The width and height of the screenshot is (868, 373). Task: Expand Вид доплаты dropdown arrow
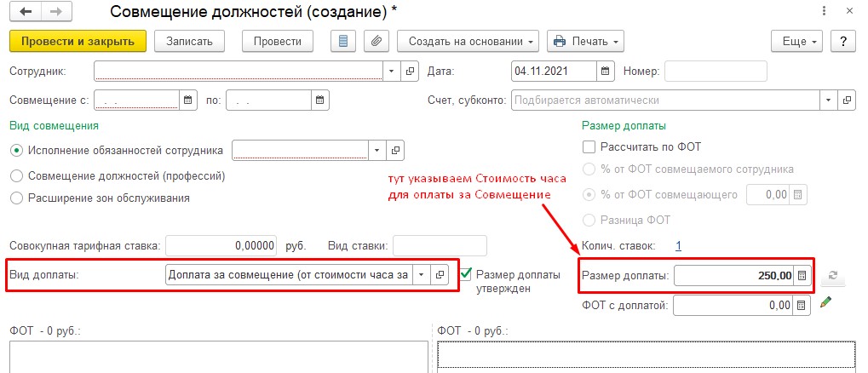(422, 274)
